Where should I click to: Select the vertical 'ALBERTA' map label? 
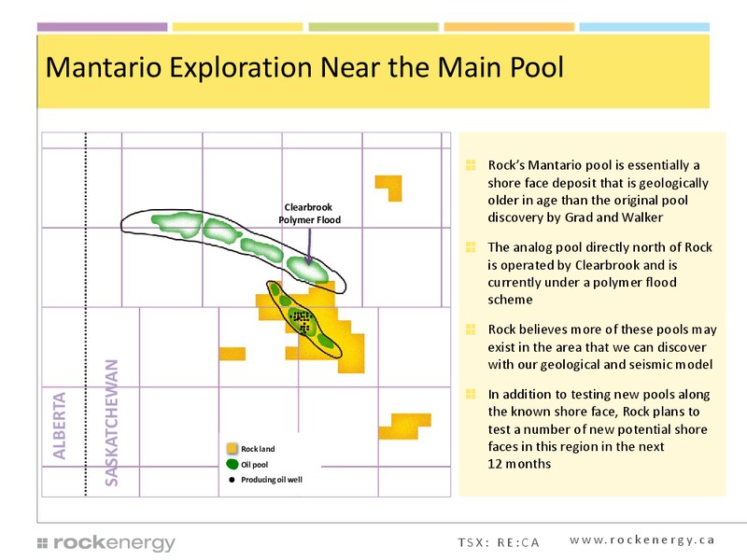(59, 426)
